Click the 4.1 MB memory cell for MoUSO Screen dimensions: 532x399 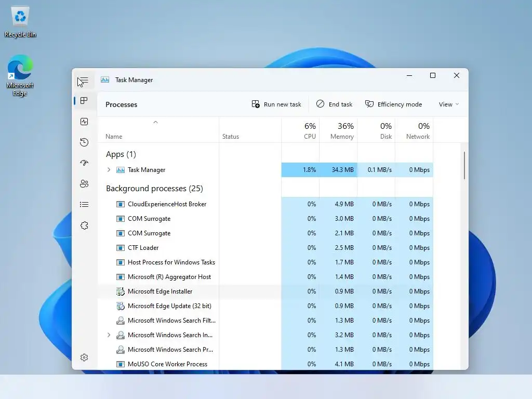pos(338,364)
